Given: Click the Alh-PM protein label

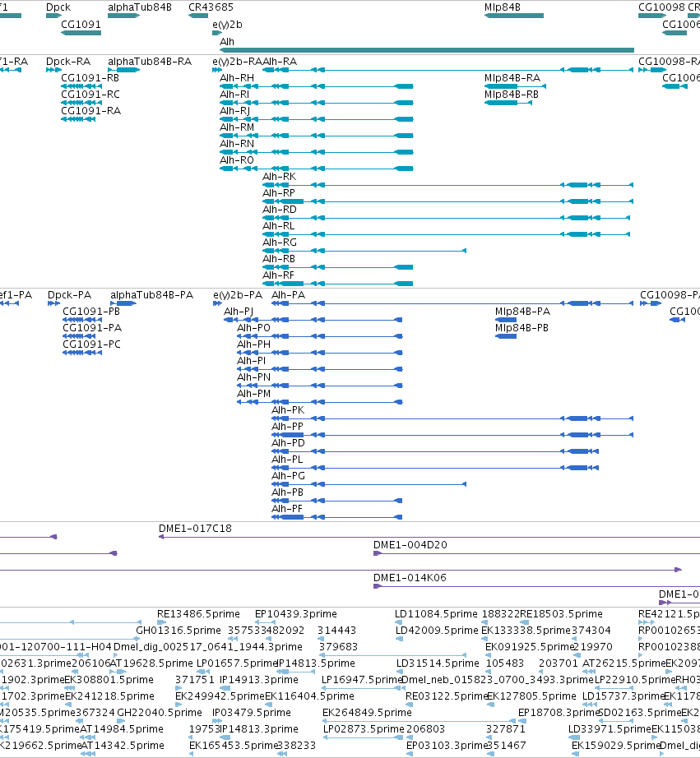Looking at the screenshot, I should click(253, 394).
